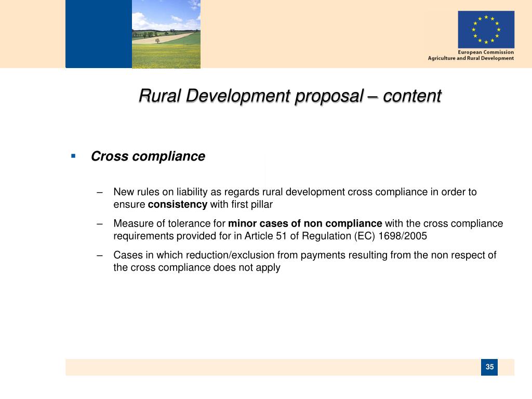This screenshot has width=532, height=399.
Task: Click the solid blue block in header
Action: [99, 34]
